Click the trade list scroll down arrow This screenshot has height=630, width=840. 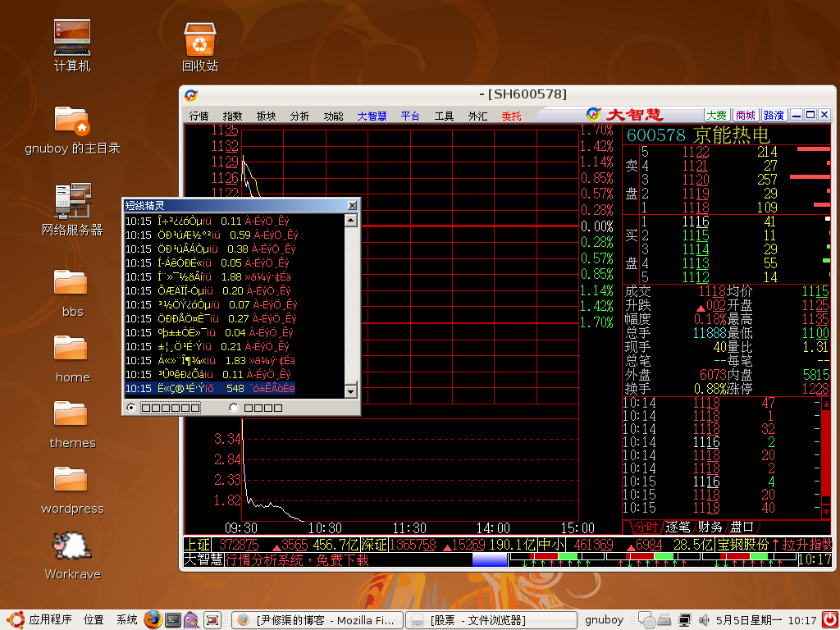click(826, 512)
